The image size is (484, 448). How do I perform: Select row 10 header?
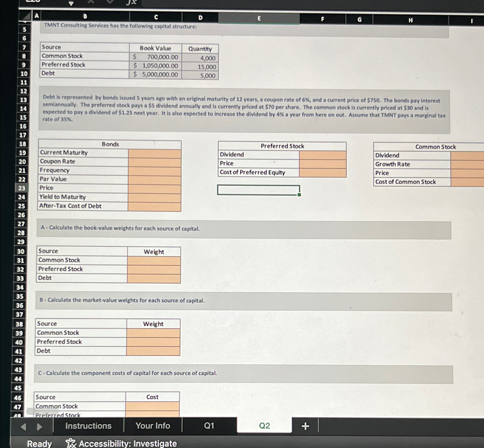[24, 74]
